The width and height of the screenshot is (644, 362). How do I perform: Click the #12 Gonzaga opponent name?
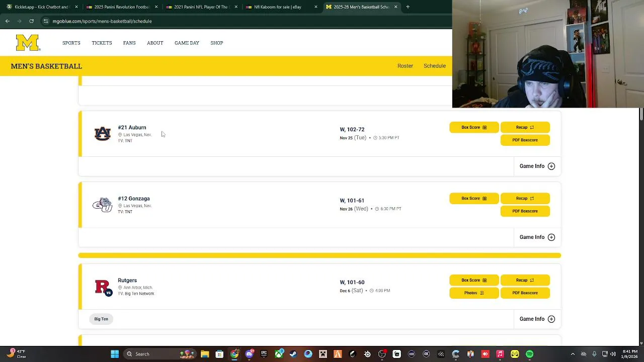[133, 199]
